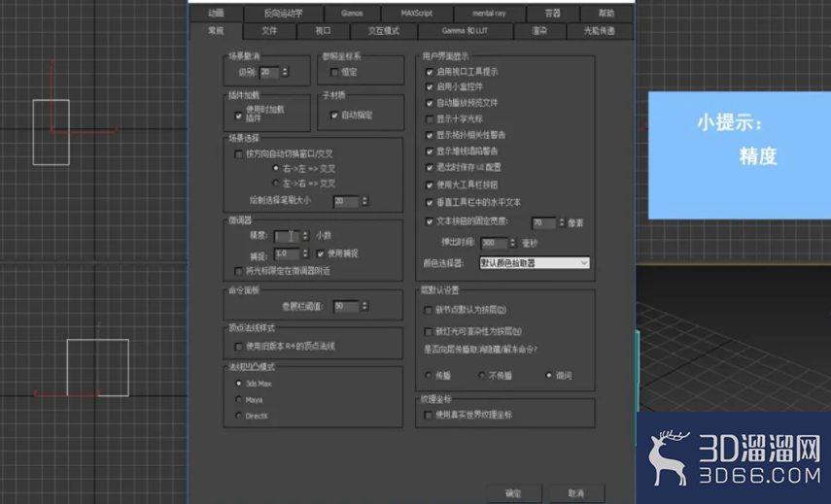Open the MAXScript tab
831x504 pixels.
pos(417,14)
